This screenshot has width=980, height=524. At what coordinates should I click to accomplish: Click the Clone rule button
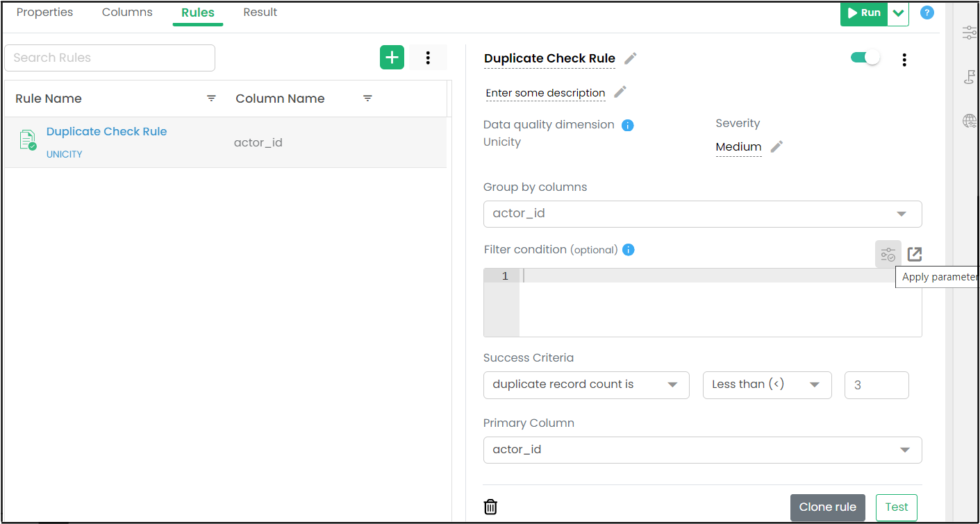828,507
